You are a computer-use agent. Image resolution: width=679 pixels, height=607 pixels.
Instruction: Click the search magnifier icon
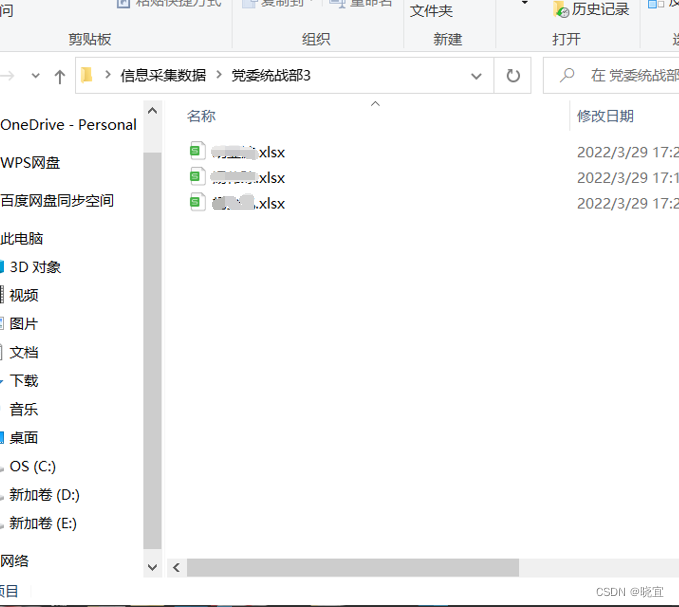click(x=566, y=75)
